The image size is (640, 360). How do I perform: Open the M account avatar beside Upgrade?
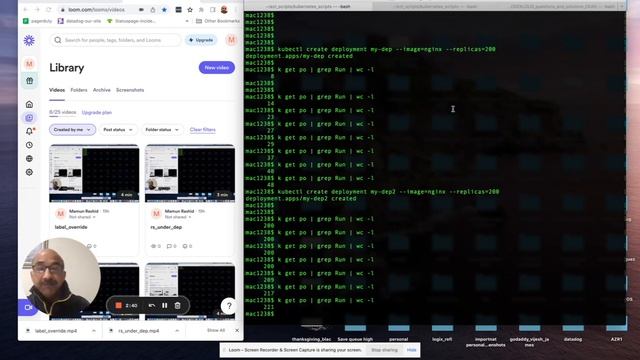[231, 40]
